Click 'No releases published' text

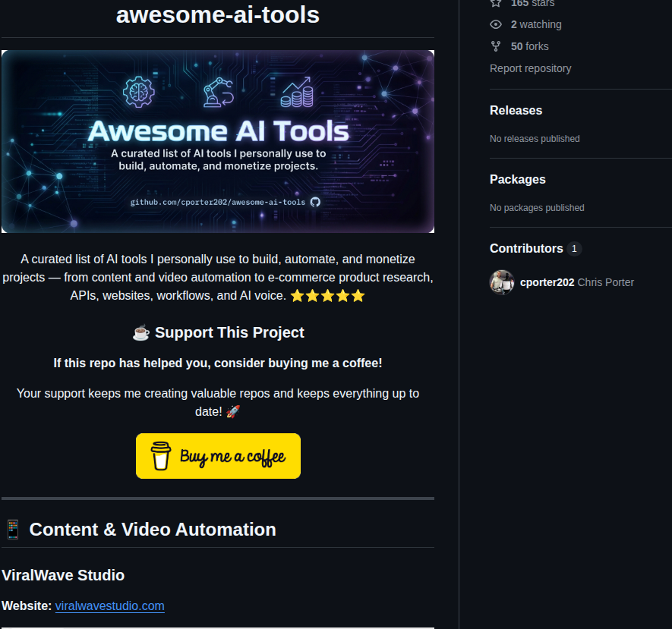pos(535,139)
